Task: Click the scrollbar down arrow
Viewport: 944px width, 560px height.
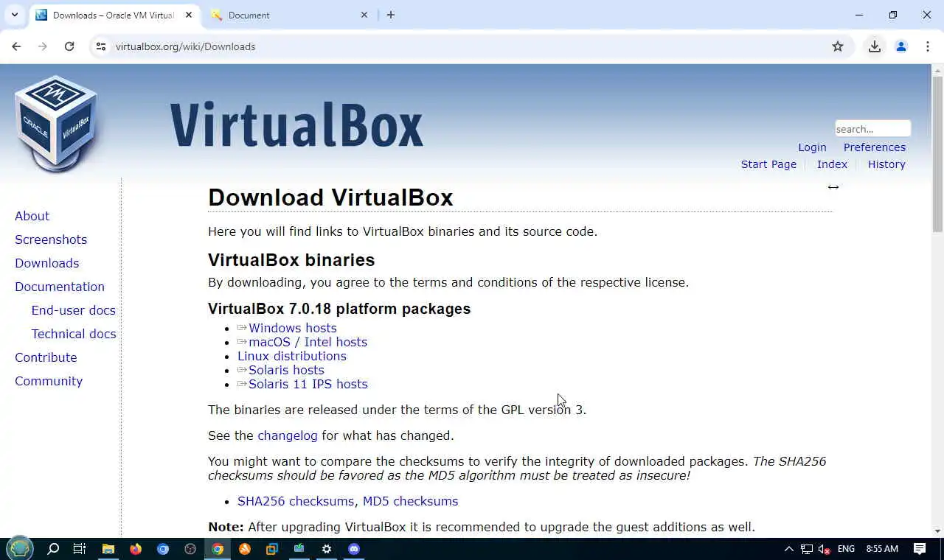Action: 937,531
